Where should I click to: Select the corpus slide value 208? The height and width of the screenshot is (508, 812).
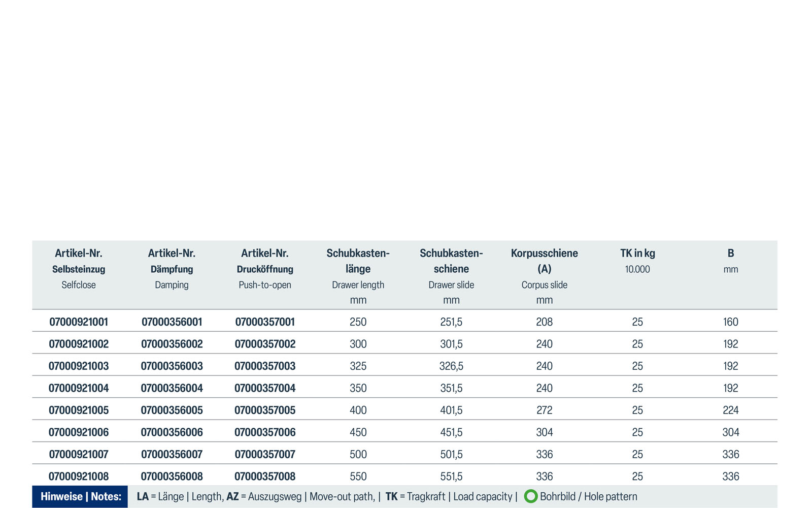point(544,322)
